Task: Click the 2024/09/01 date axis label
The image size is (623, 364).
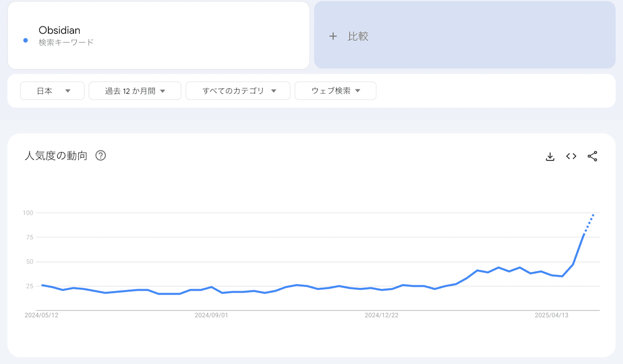Action: coord(211,315)
